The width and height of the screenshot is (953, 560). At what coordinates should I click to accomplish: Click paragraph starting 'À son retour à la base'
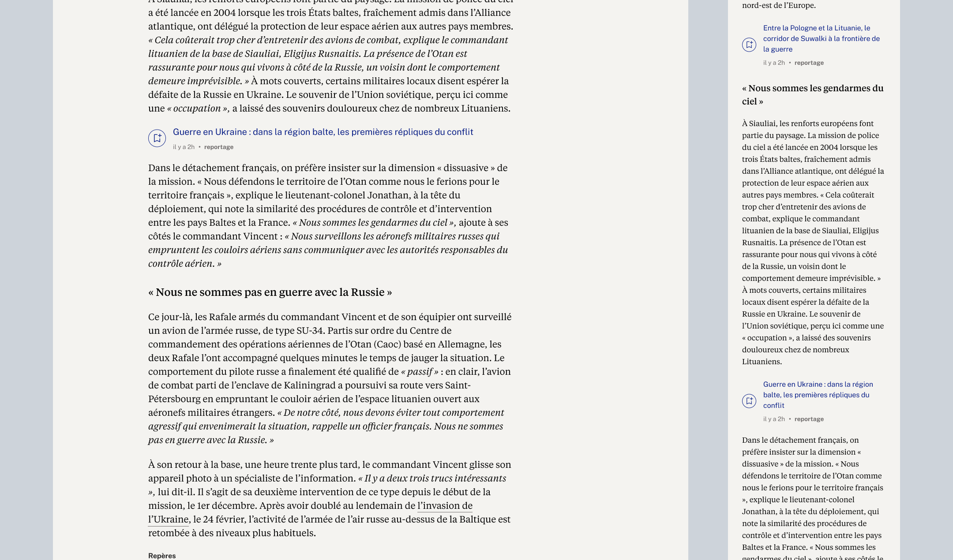click(x=330, y=499)
